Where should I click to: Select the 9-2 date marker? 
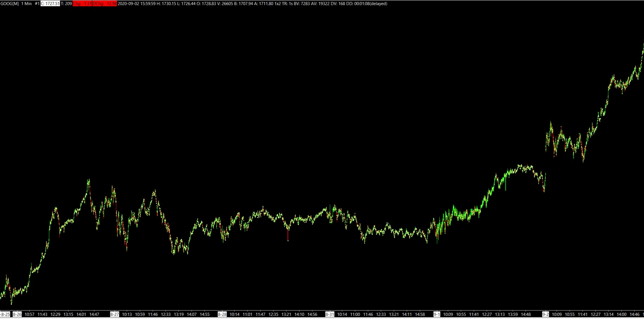[545, 314]
